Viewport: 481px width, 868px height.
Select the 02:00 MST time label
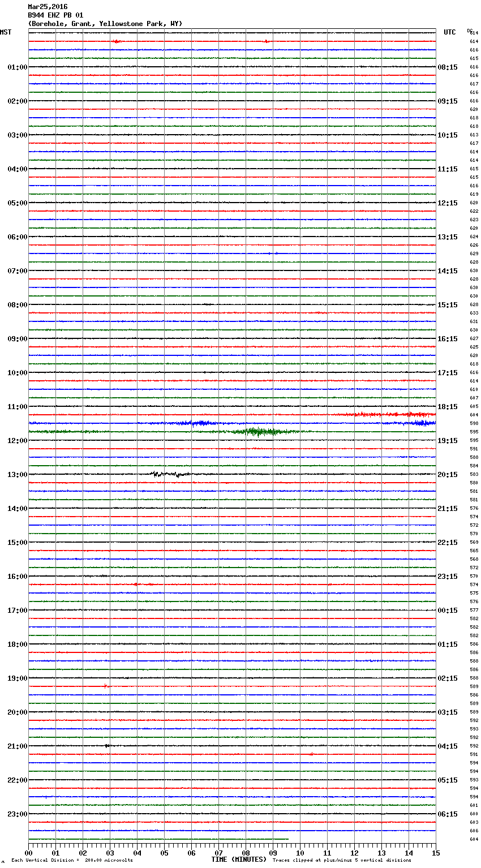pos(18,101)
